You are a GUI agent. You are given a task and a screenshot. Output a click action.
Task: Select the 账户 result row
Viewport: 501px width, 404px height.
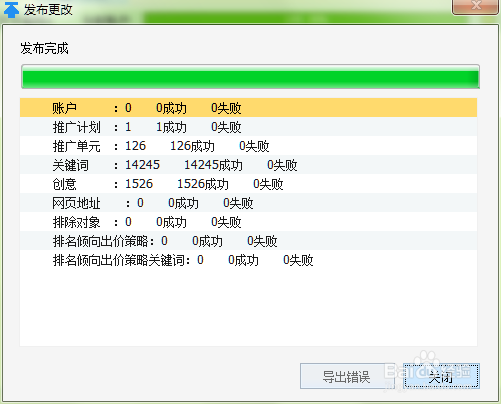[x=248, y=108]
